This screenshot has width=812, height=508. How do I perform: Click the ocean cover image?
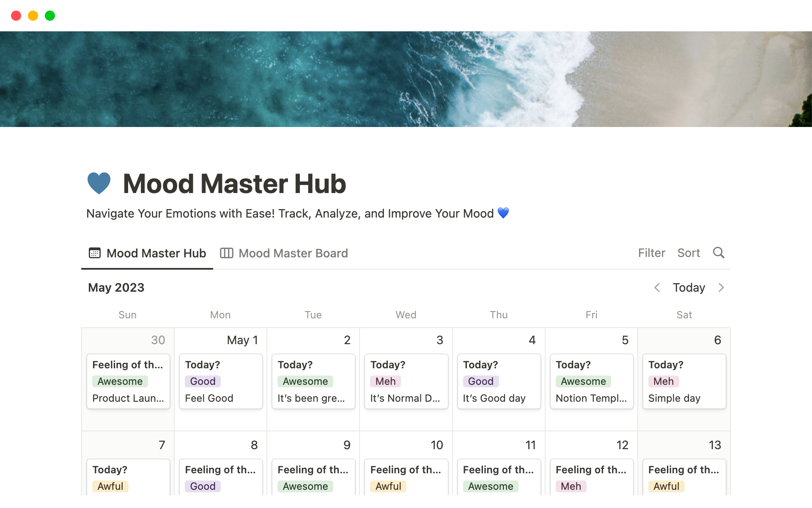coord(406,79)
